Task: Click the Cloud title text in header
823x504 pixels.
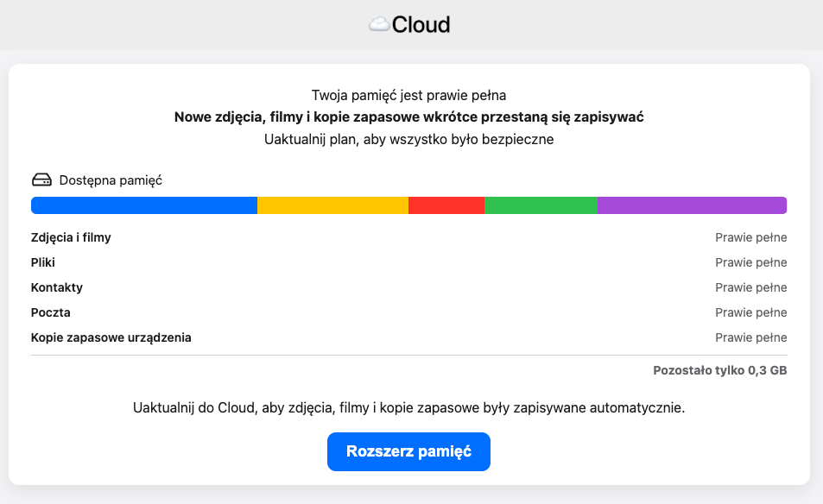Action: (x=421, y=25)
